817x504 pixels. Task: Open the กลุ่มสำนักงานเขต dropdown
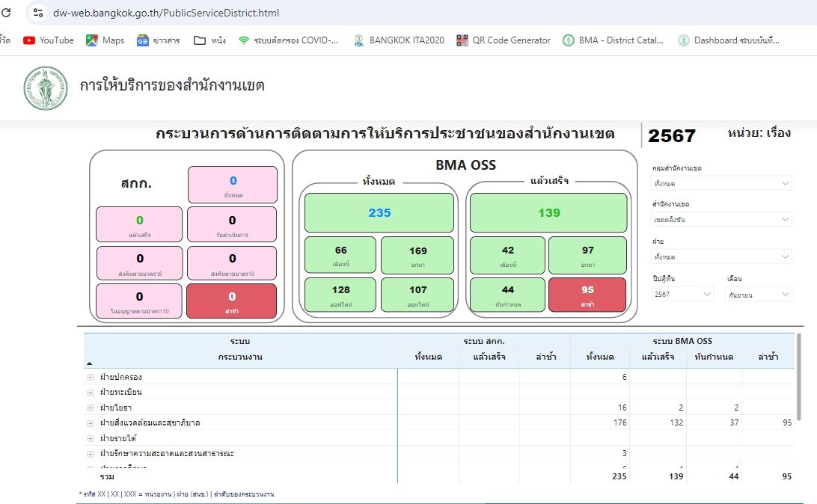coord(721,183)
